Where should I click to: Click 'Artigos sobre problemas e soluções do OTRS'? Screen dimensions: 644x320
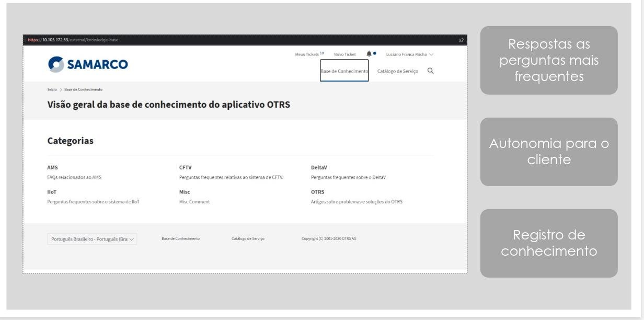pos(356,202)
